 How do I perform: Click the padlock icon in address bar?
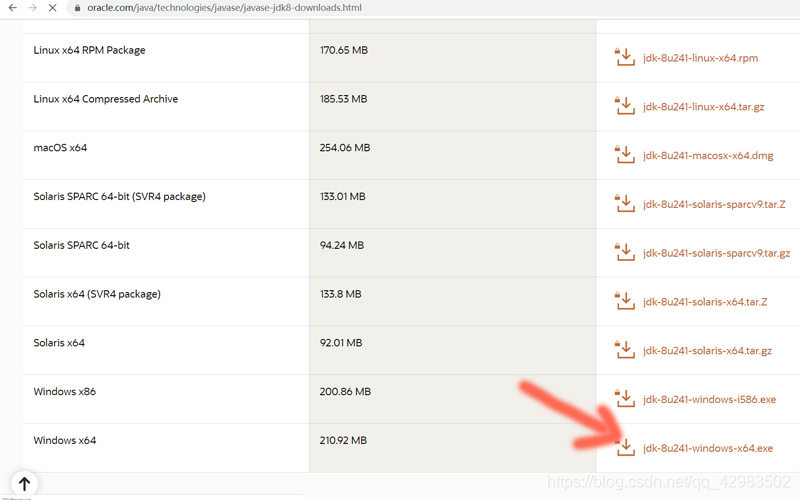(x=77, y=8)
